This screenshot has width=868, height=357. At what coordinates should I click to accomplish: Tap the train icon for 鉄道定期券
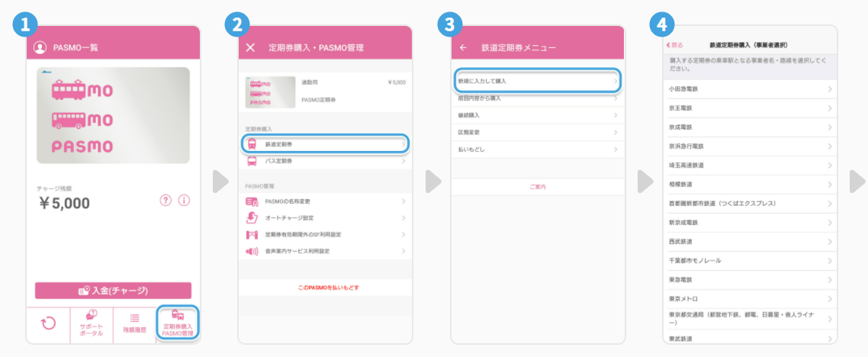tap(252, 144)
